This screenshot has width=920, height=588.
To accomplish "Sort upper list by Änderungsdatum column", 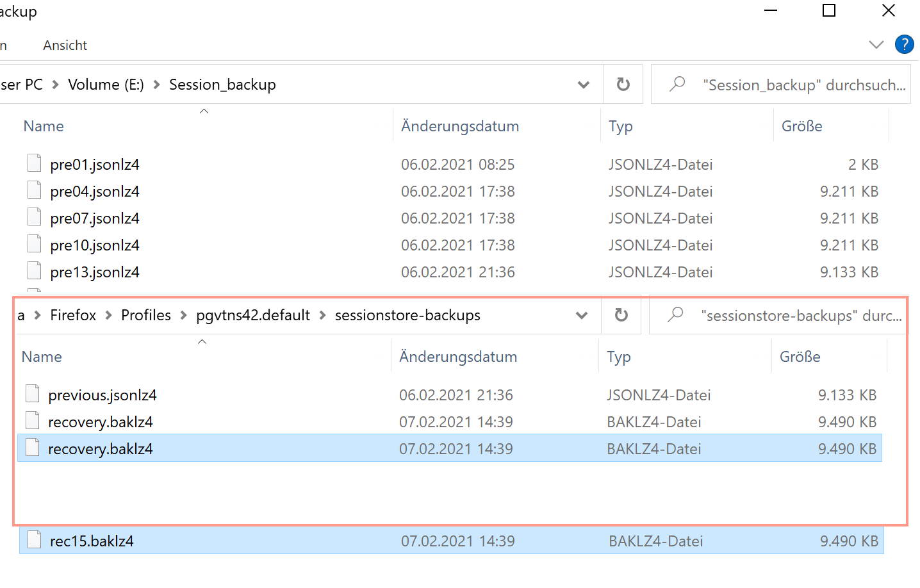I will [x=460, y=126].
